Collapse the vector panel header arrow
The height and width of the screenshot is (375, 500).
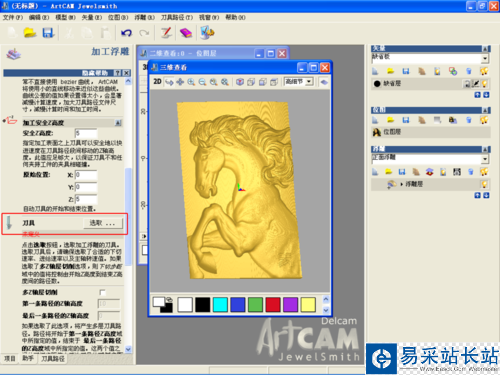pos(486,49)
